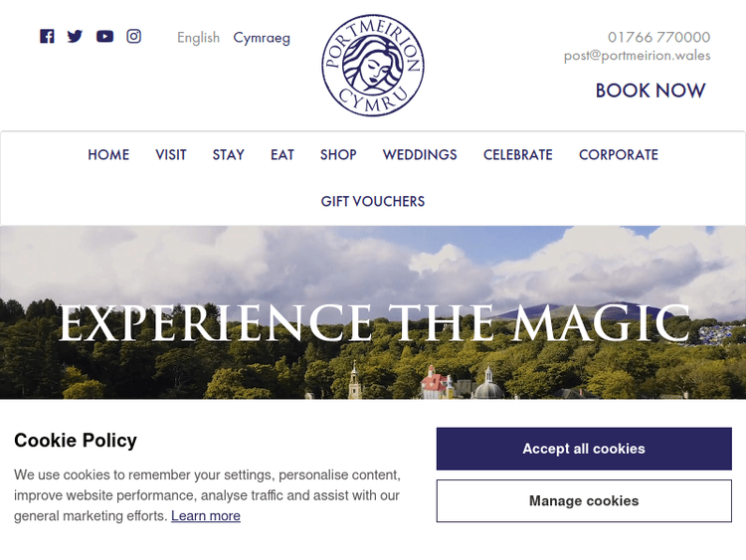This screenshot has height=560, width=746.
Task: Go to the CORPORATE page
Action: click(x=619, y=154)
